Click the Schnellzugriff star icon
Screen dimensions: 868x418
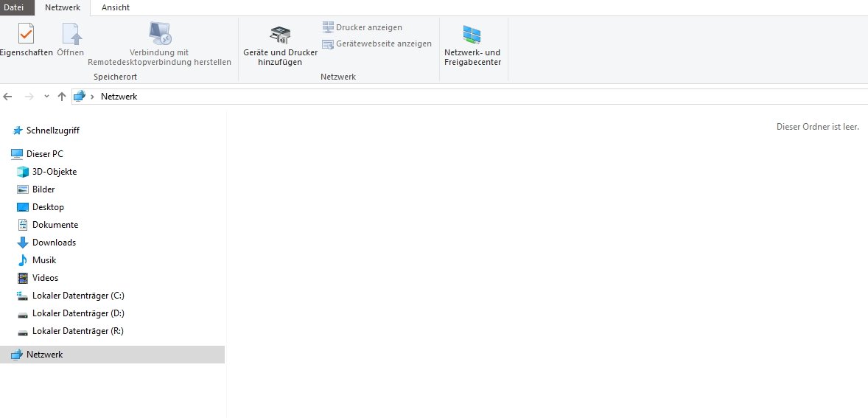(x=18, y=130)
